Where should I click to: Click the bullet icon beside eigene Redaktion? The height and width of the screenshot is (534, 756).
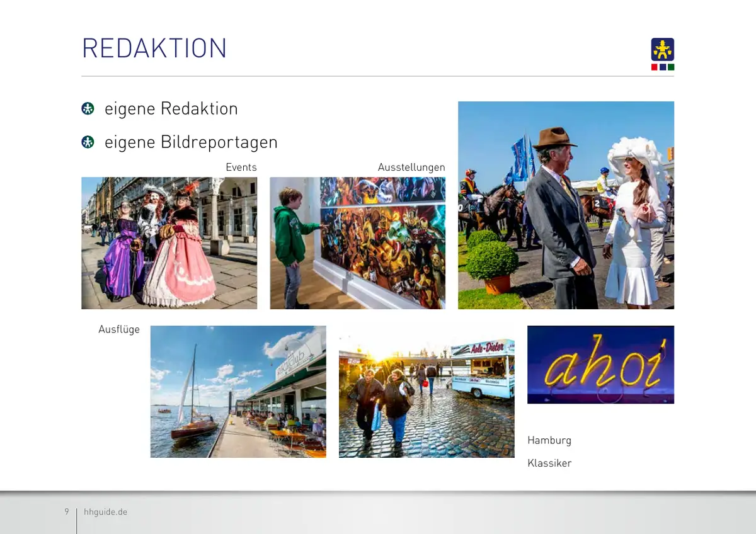point(88,109)
